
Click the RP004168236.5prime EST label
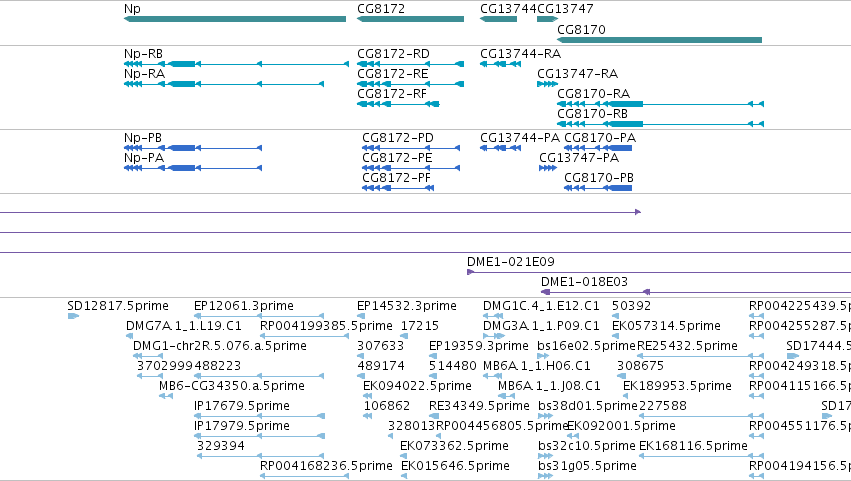pyautogui.click(x=326, y=466)
